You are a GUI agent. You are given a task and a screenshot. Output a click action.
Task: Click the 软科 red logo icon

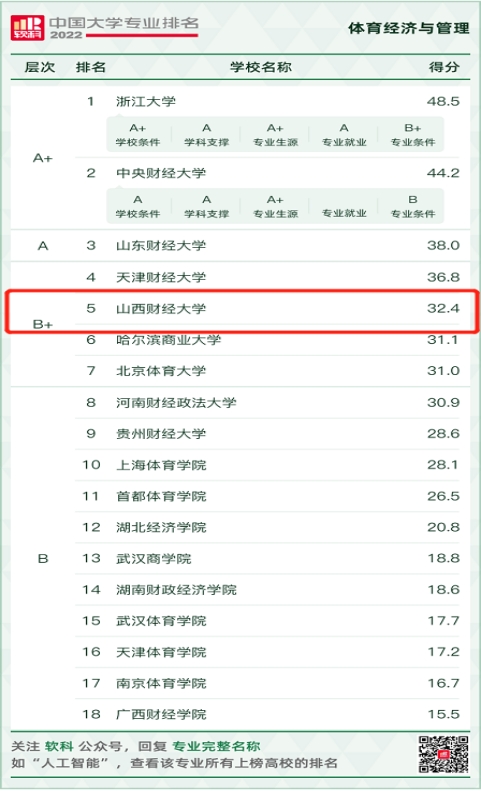(x=27, y=28)
